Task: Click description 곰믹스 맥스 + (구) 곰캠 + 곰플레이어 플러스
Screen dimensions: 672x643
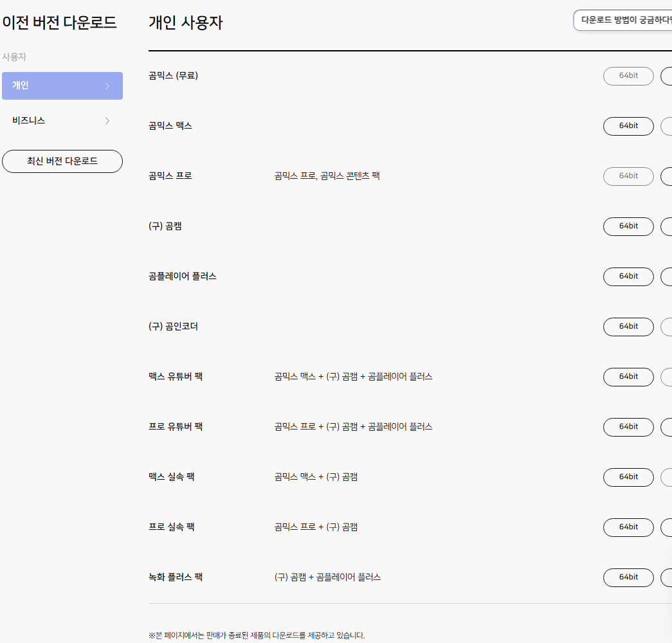Action: pyautogui.click(x=354, y=377)
